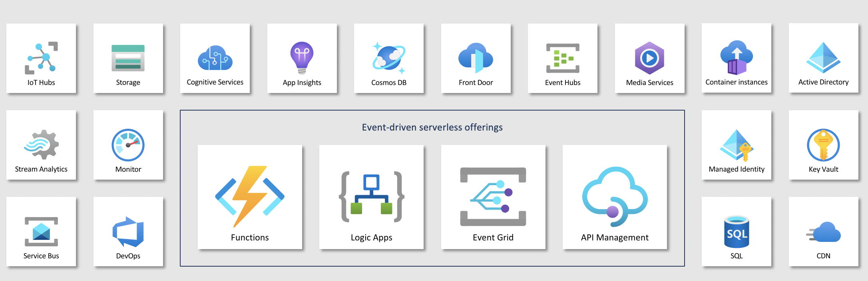Click the 'Functions' label text
Viewport: 868px width, 281px height.
[250, 237]
